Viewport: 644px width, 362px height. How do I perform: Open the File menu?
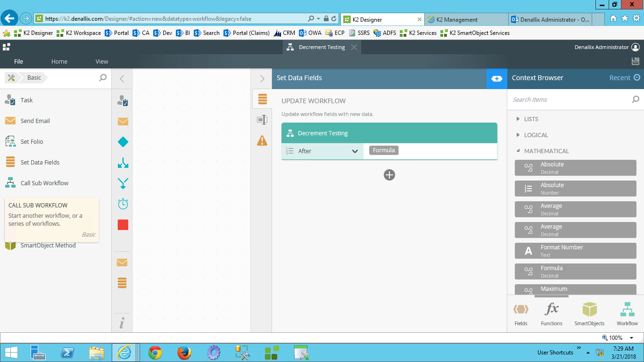(18, 61)
